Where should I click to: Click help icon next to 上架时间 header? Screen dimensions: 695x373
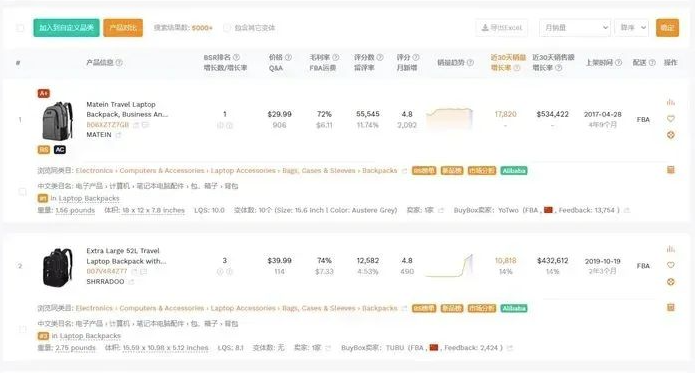click(618, 63)
